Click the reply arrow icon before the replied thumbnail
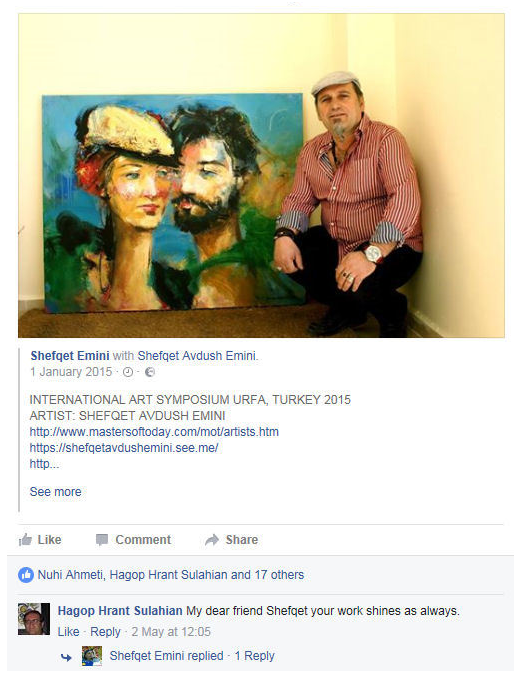 [66, 657]
